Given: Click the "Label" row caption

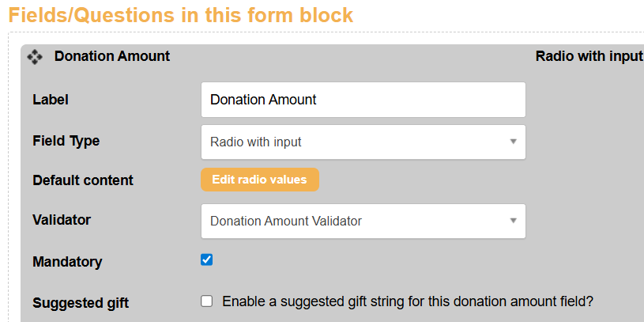Looking at the screenshot, I should pyautogui.click(x=51, y=100).
